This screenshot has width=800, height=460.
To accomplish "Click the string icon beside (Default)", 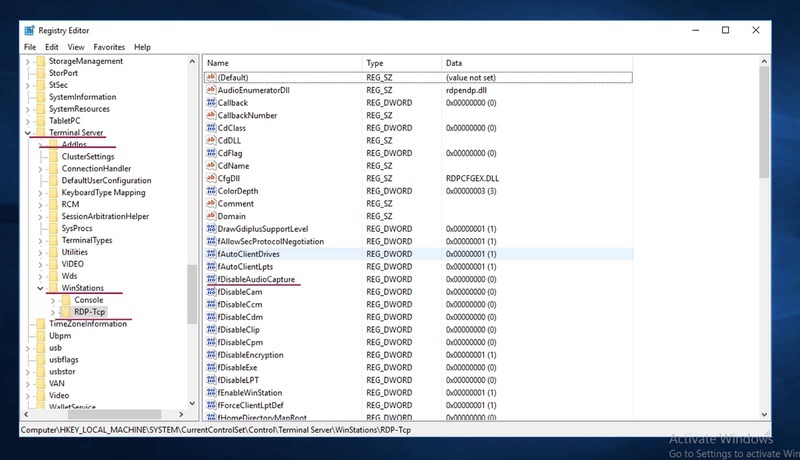I will pos(211,78).
